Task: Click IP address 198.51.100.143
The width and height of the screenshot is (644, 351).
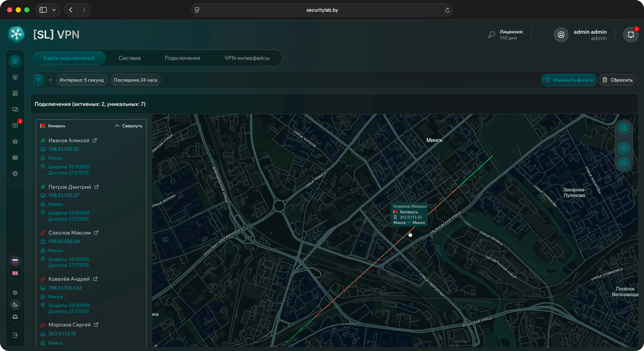Action: (65, 288)
